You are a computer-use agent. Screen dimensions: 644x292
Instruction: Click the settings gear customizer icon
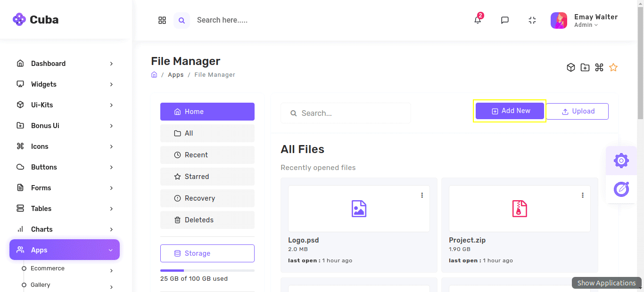pyautogui.click(x=621, y=161)
